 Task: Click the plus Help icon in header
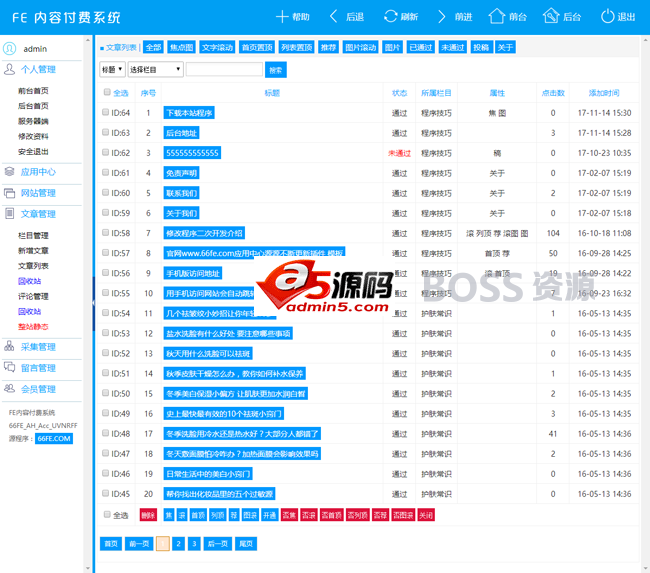[x=282, y=17]
